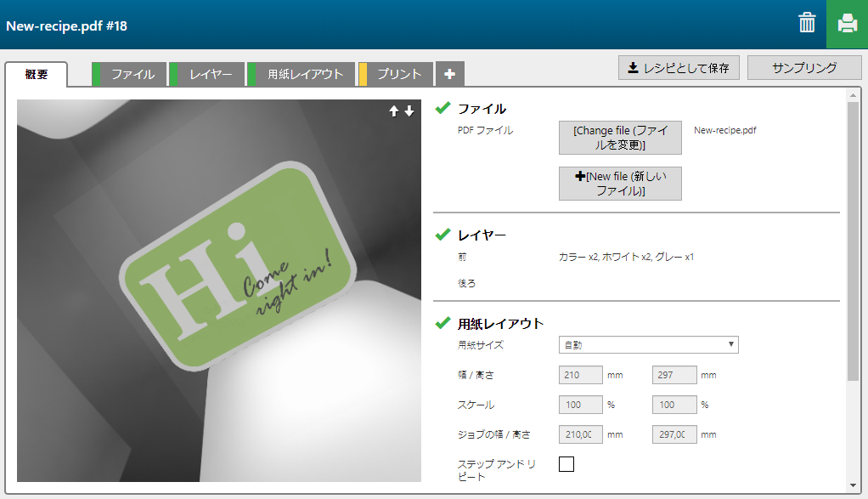
Task: Open the 概要 tab
Action: tap(37, 74)
